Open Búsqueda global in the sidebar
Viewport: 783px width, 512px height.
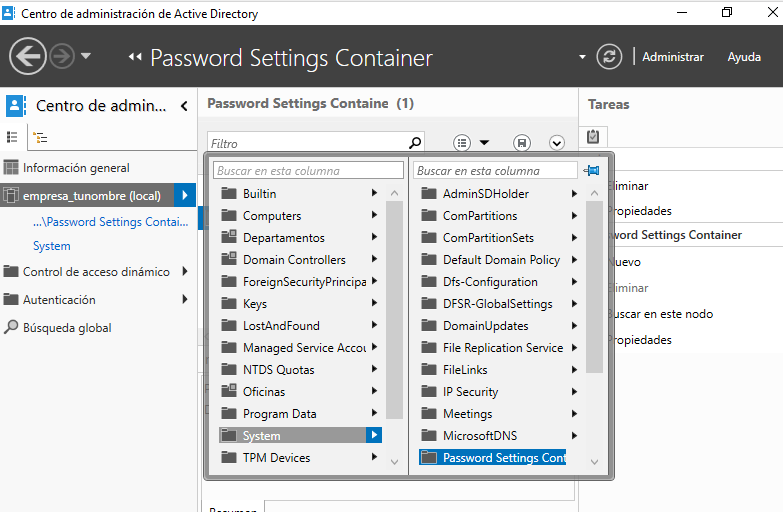coord(67,327)
